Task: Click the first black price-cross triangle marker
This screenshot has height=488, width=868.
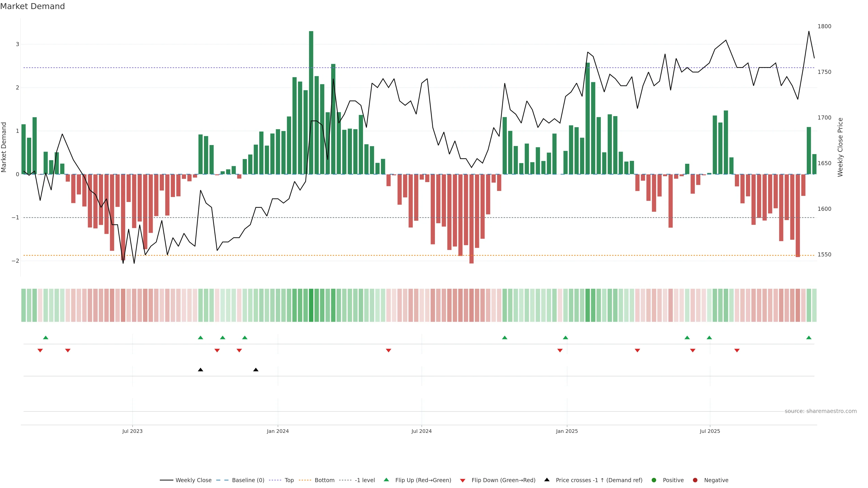Action: tap(200, 370)
